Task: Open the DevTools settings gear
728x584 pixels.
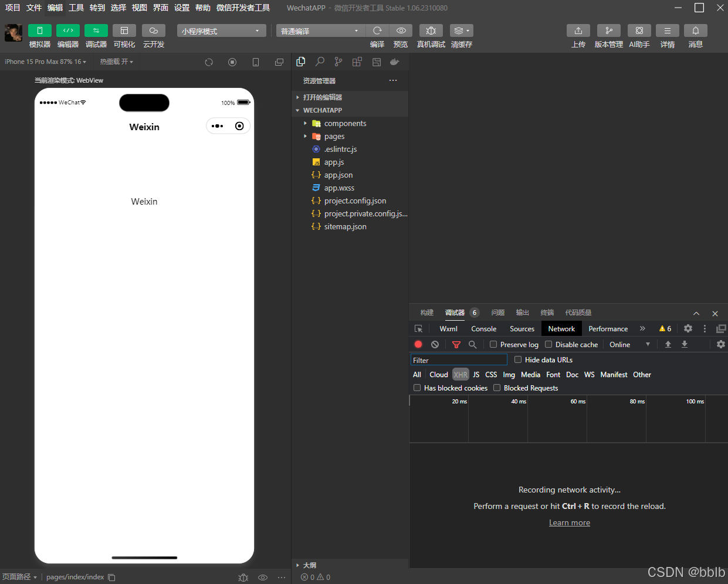Action: point(688,329)
